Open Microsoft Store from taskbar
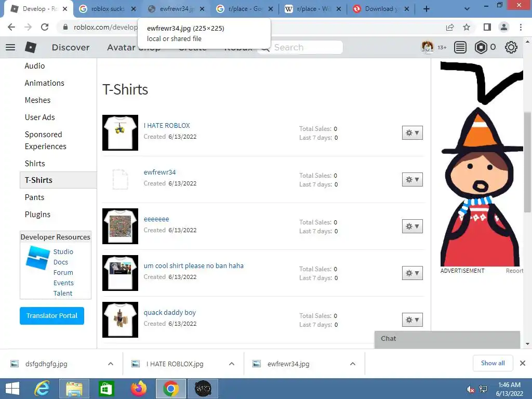Viewport: 532px width, 399px height. (106, 389)
